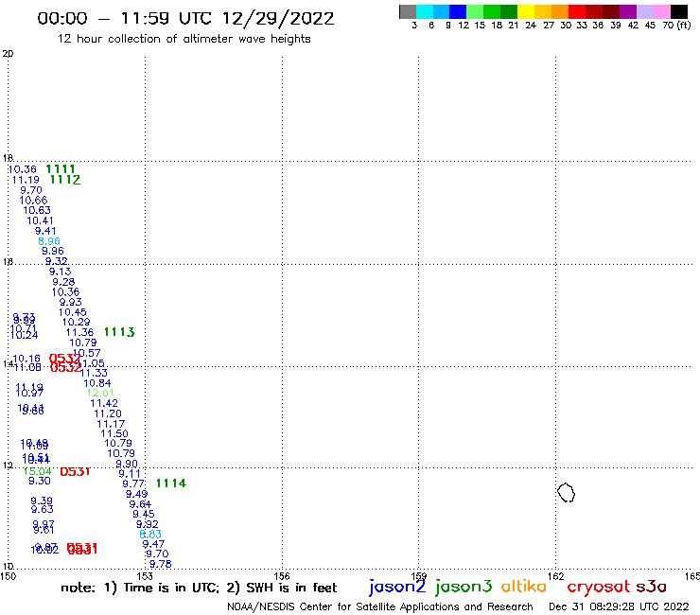The height and width of the screenshot is (615, 700).
Task: Select the subtitle about altimeter wave heights
Action: click(184, 39)
